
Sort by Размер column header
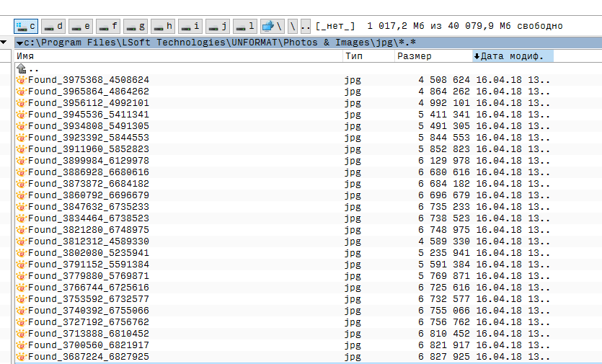click(x=433, y=56)
